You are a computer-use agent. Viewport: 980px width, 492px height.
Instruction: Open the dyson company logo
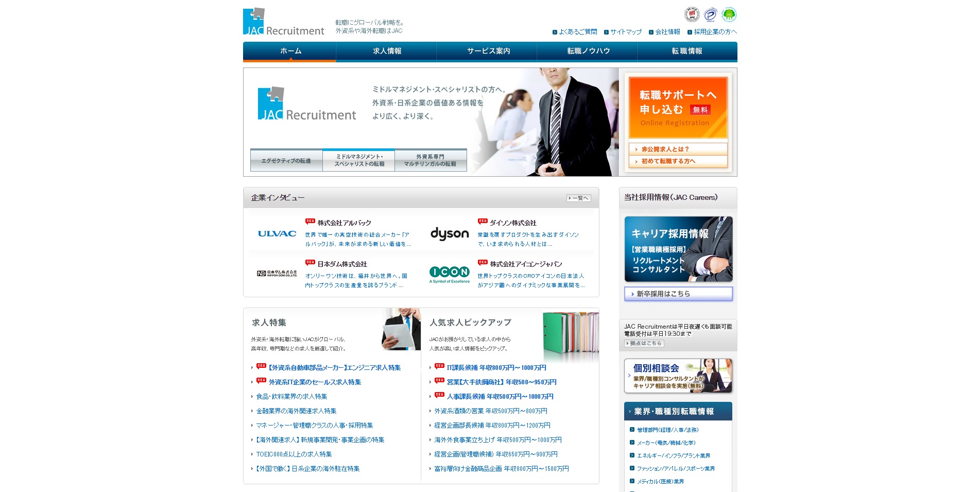(450, 234)
